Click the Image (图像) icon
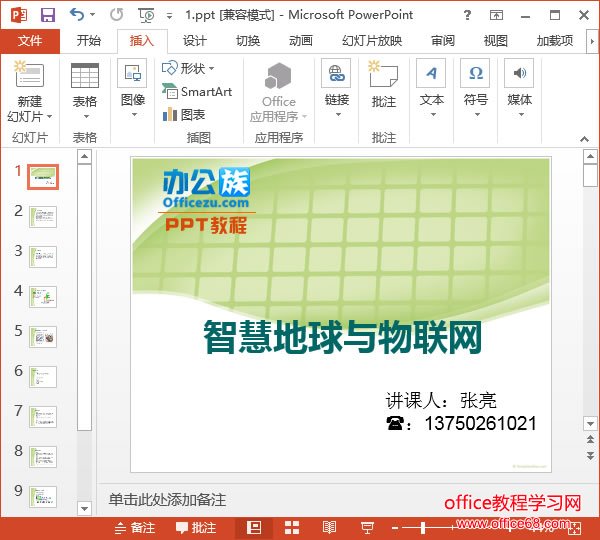 pos(132,73)
